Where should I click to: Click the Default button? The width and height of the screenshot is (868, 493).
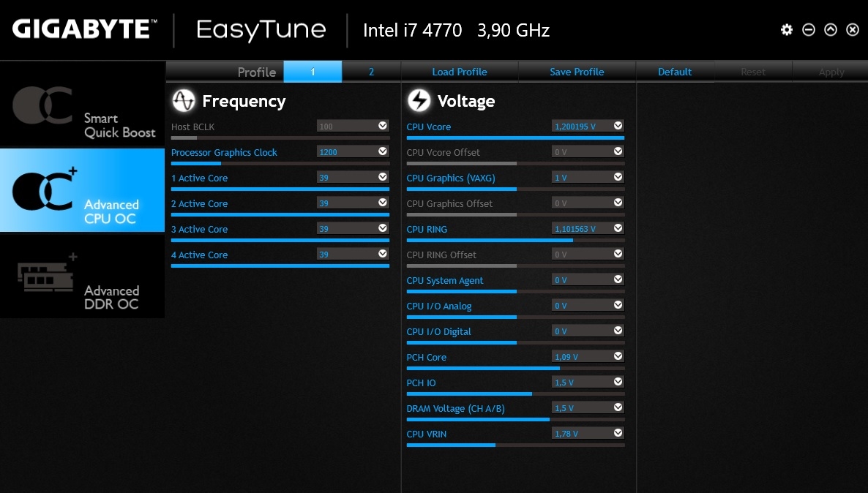pos(675,72)
